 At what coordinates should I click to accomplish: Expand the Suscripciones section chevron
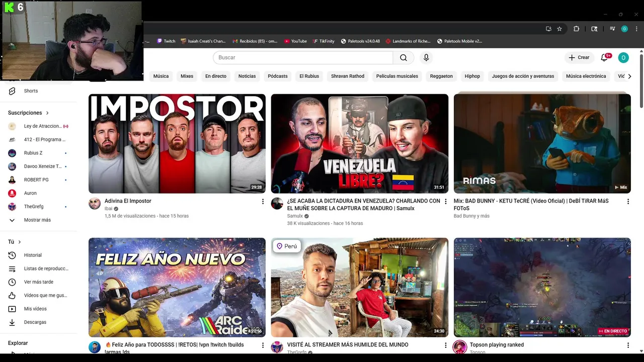tap(47, 113)
